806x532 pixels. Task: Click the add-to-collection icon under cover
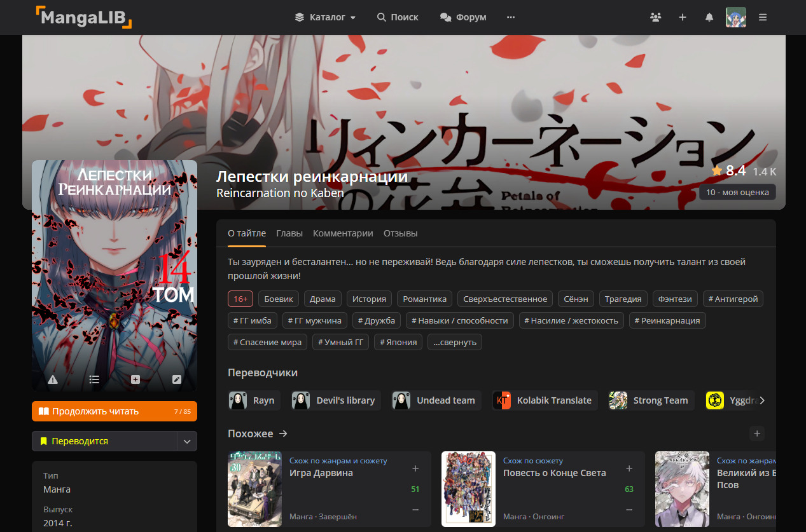[135, 379]
